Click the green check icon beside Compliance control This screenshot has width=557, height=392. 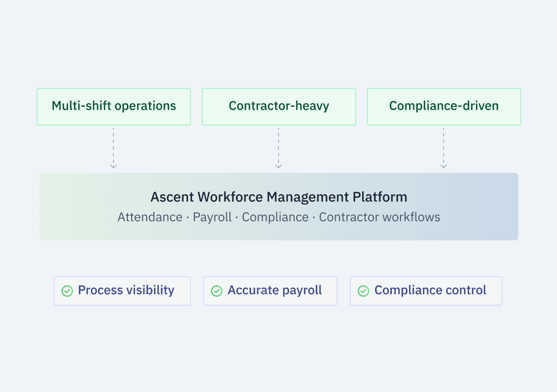point(363,290)
